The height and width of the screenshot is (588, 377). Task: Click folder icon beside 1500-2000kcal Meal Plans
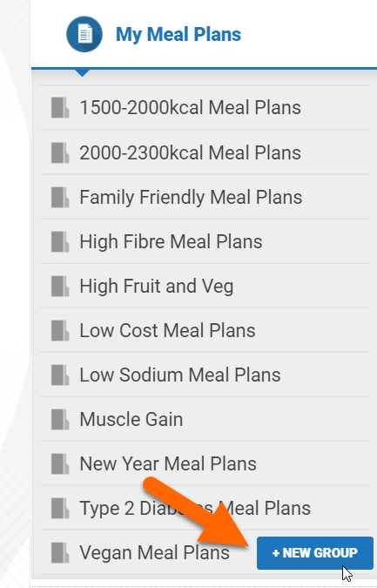[60, 108]
